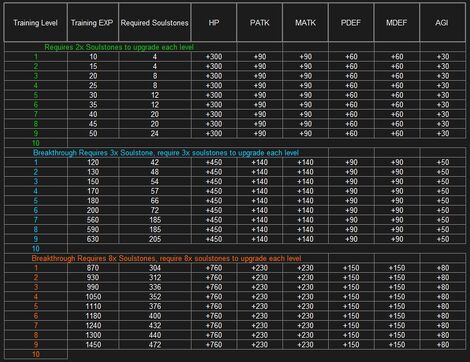Viewport: 470px width, 362px height.
Task: Select Training EXP value 35
Action: [93, 105]
